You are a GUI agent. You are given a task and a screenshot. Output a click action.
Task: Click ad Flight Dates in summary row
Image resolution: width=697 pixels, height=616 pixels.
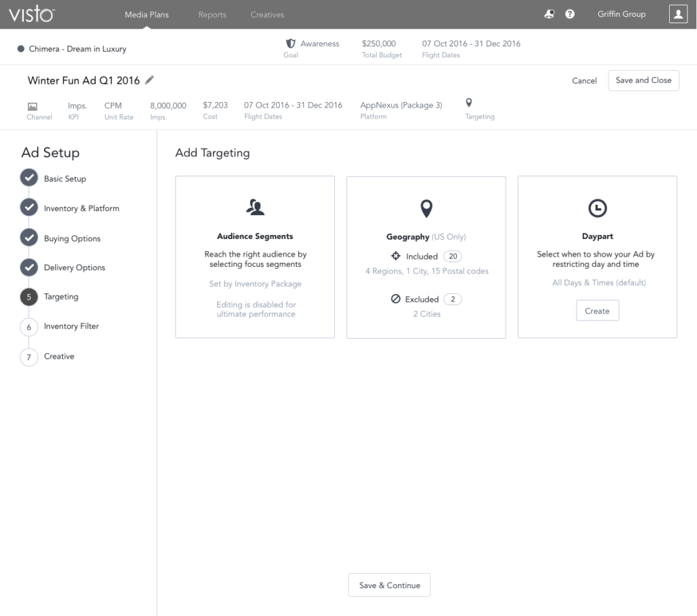293,106
